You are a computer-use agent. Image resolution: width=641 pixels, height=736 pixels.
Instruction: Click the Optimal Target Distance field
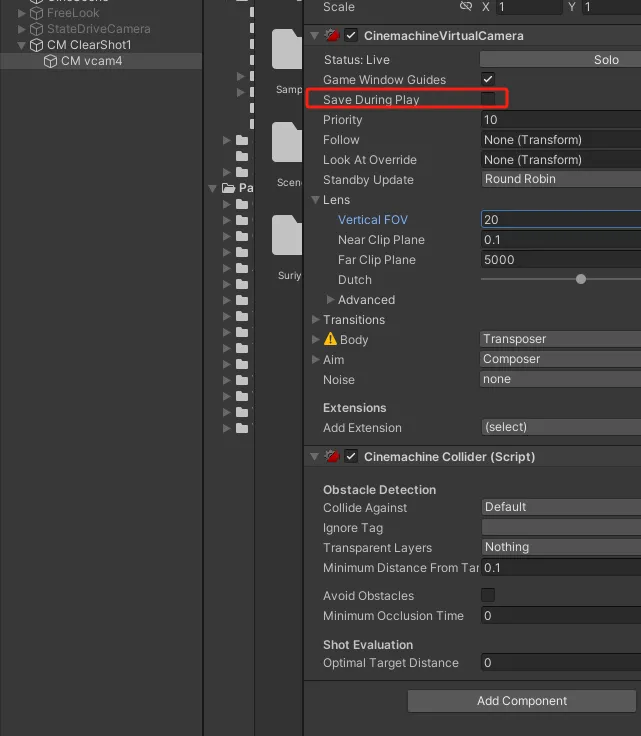[x=561, y=662]
